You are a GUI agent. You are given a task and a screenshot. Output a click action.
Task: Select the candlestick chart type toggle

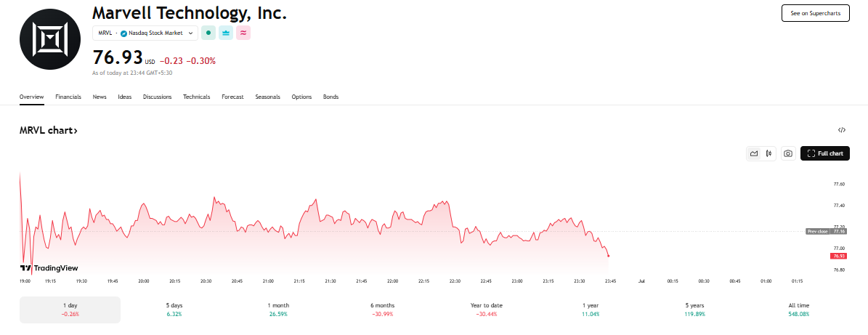(769, 153)
